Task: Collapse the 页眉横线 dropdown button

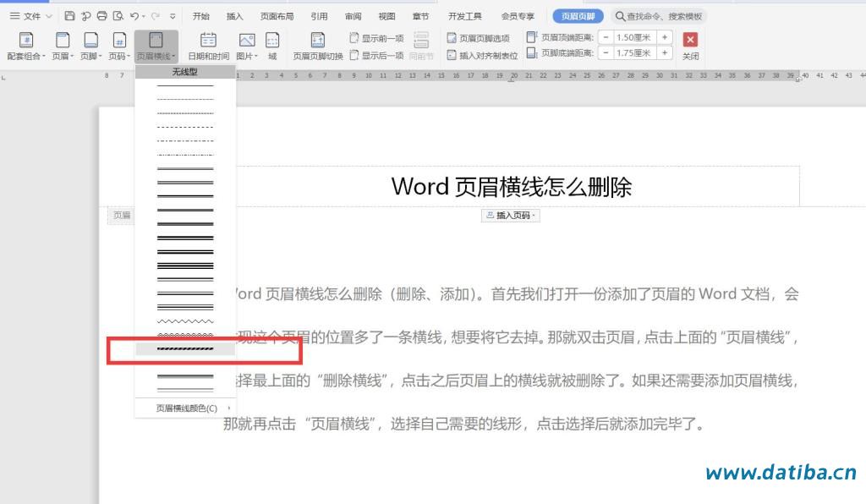Action: point(156,46)
